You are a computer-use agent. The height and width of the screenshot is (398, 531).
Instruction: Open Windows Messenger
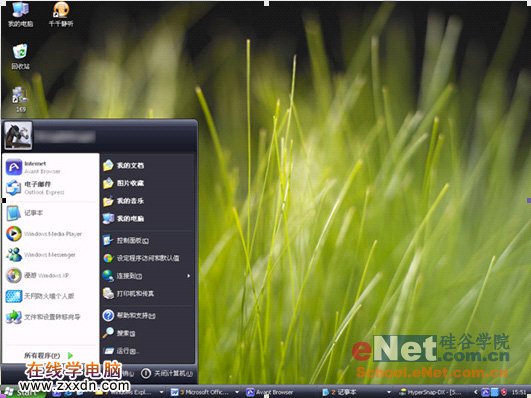click(51, 254)
